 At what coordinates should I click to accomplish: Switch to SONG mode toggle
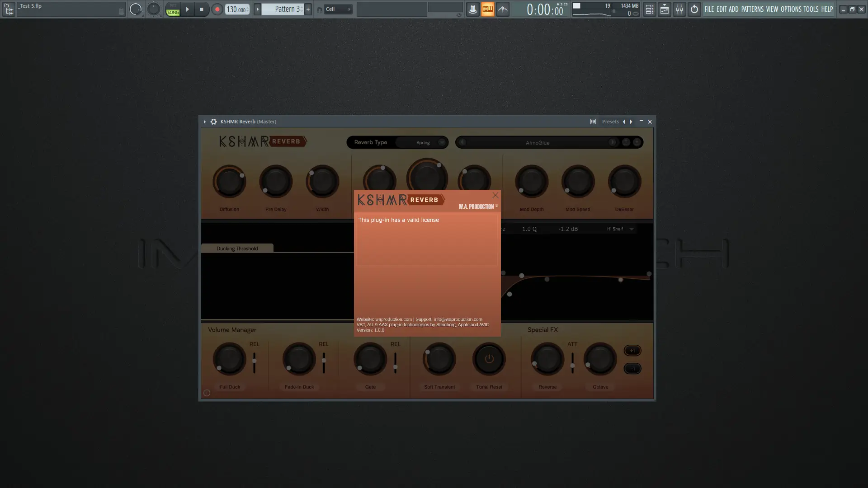(x=173, y=12)
